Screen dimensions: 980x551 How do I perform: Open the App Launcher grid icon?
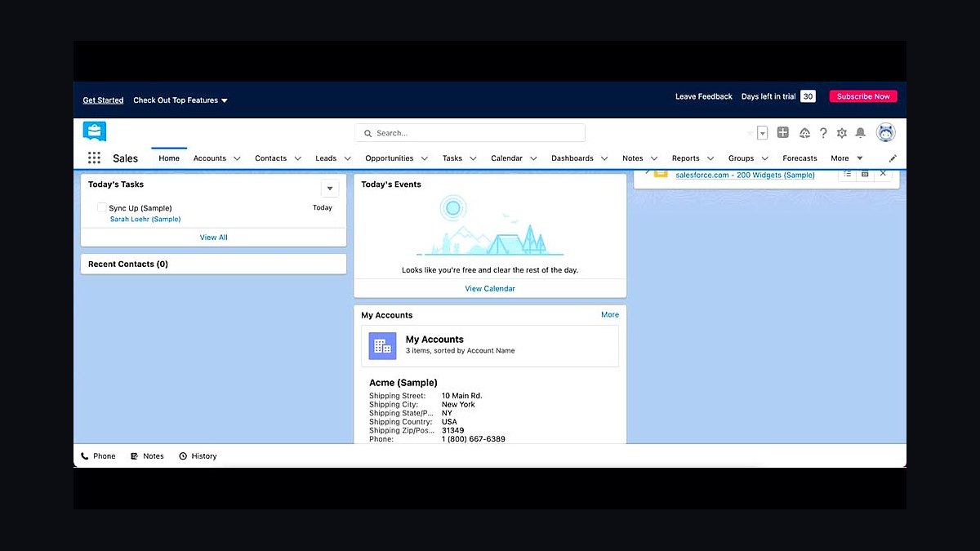coord(94,158)
